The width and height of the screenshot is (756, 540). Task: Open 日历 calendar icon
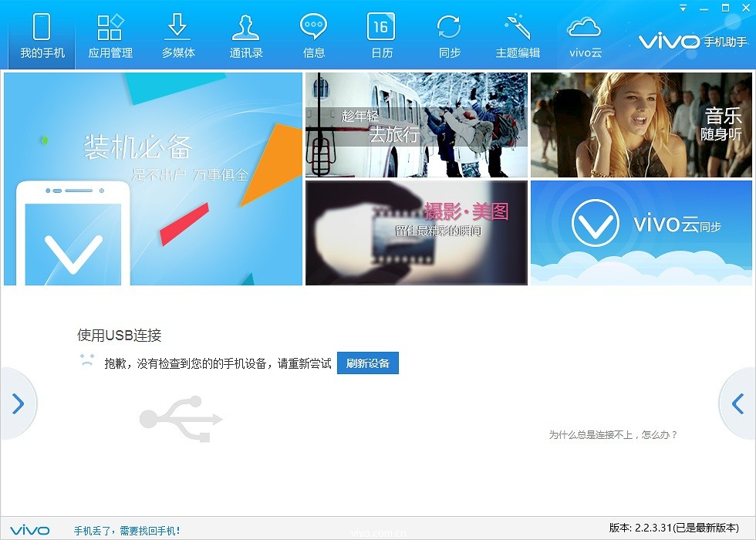tap(381, 36)
